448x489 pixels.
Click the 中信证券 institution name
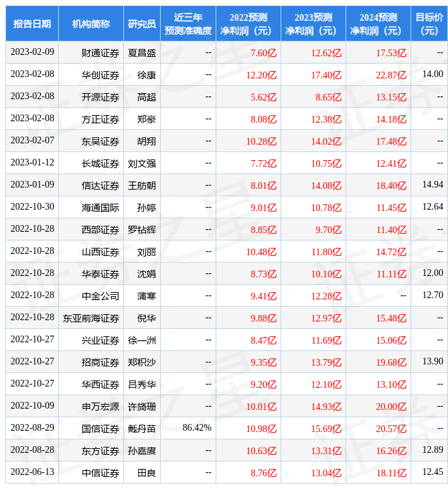(100, 472)
